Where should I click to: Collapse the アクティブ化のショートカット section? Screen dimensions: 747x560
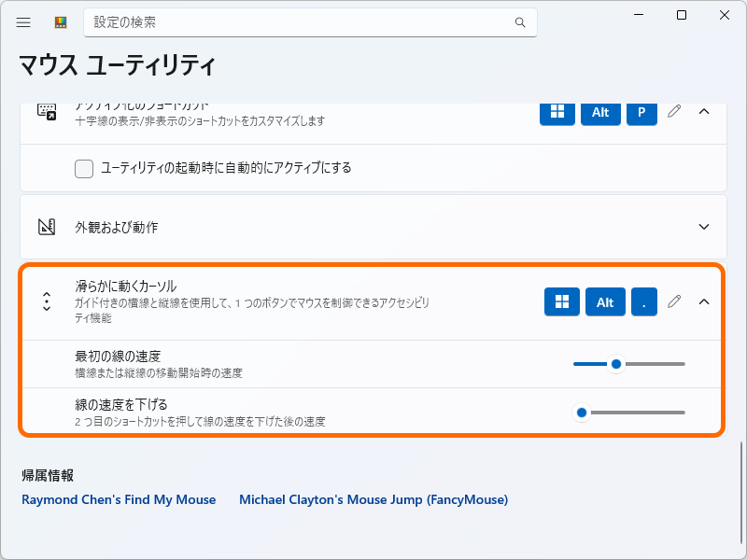coord(704,111)
